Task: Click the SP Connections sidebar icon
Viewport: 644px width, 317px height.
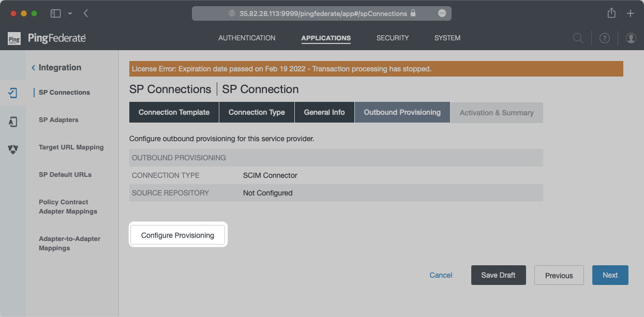Action: tap(13, 93)
